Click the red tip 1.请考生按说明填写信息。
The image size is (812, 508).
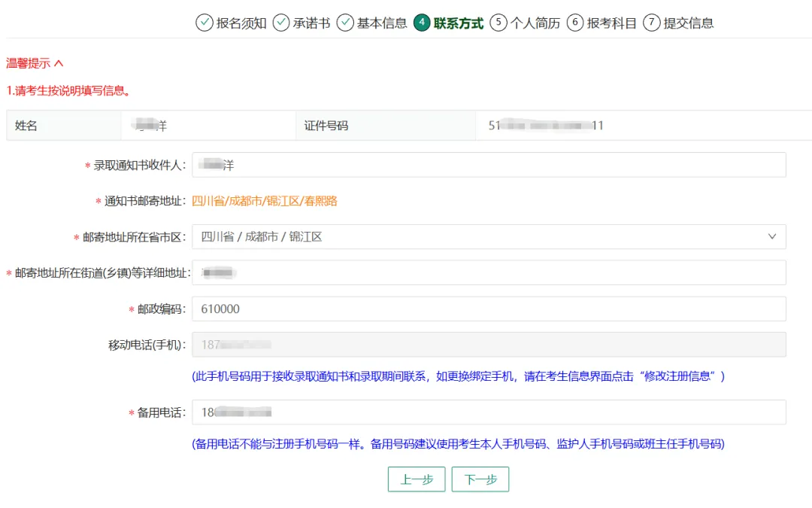click(x=68, y=91)
